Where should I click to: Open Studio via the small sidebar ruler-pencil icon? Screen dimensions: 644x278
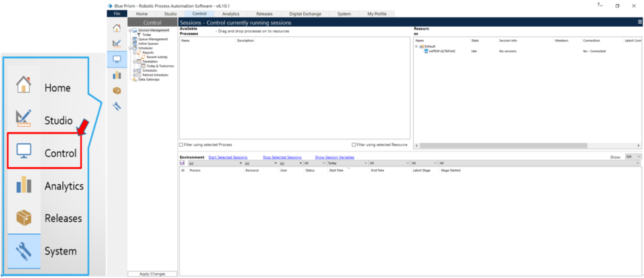116,43
